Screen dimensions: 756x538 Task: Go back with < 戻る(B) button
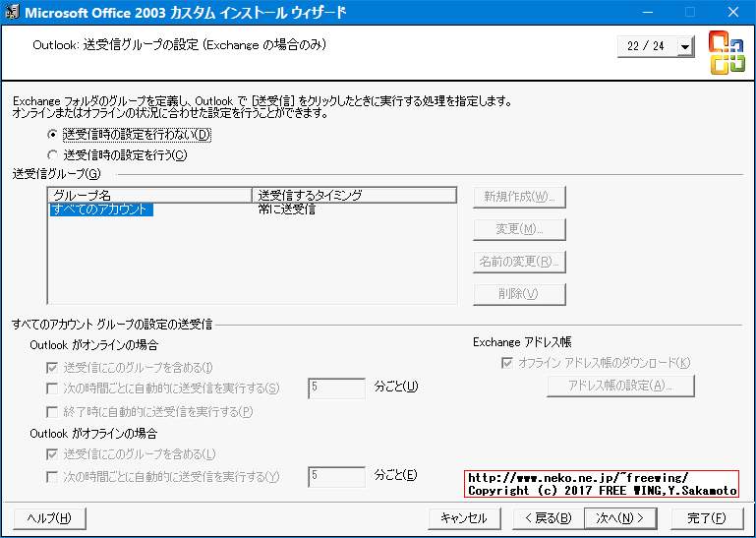(549, 518)
